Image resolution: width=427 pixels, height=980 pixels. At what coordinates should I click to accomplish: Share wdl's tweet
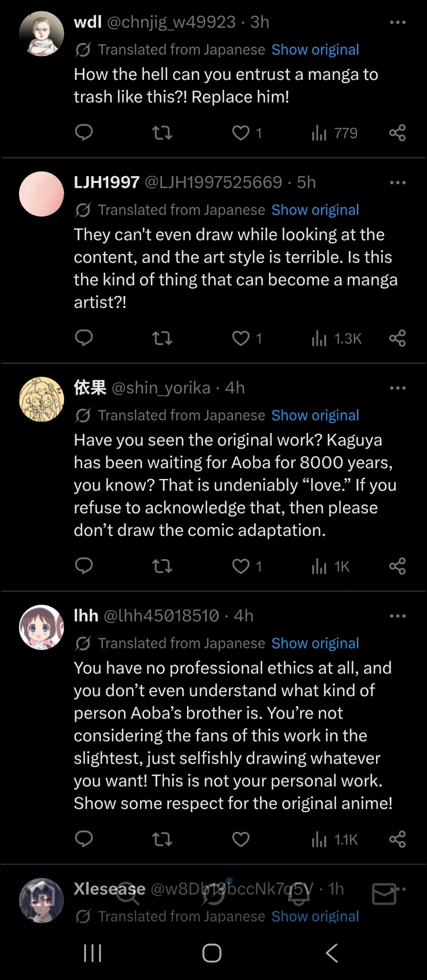[397, 133]
